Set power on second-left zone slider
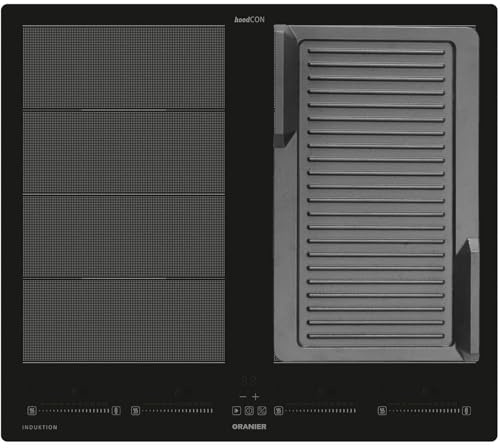 (178, 411)
